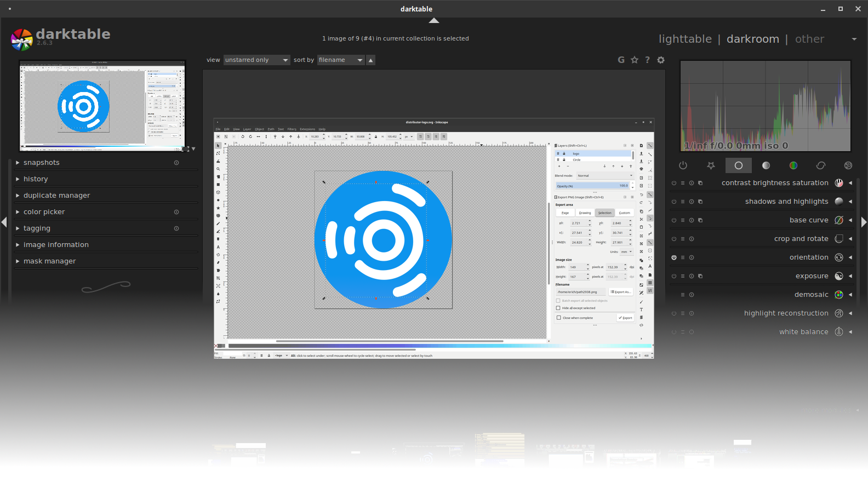Open the sort by 'filename' dropdown
The height and width of the screenshot is (499, 868).
tap(340, 60)
